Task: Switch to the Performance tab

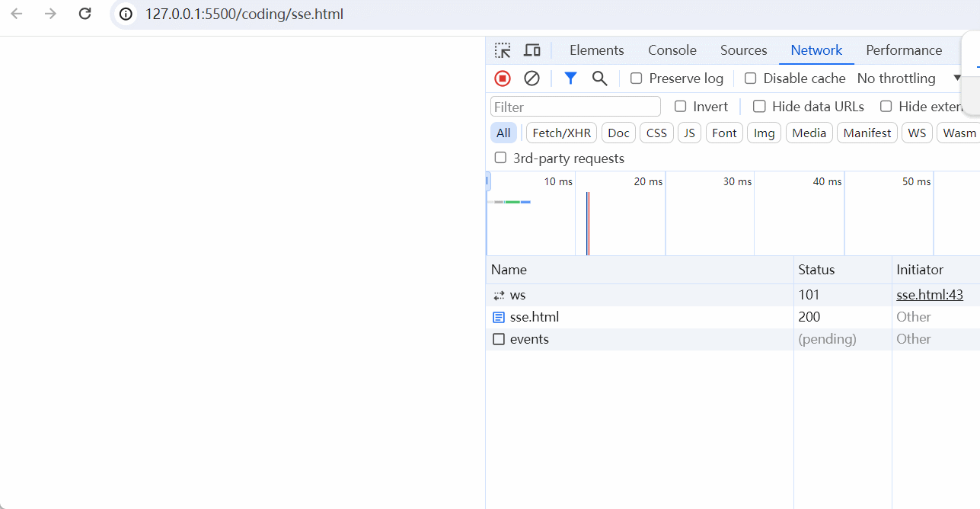Action: point(904,50)
